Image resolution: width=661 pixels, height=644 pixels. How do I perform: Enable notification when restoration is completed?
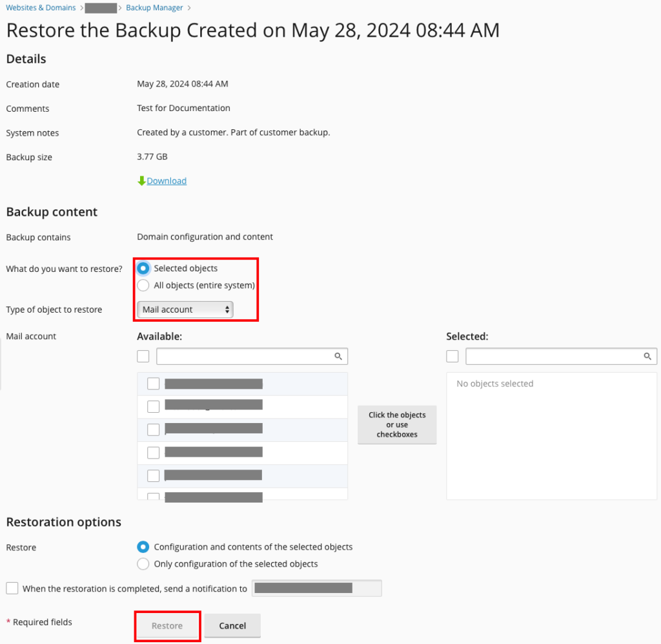[x=12, y=588]
